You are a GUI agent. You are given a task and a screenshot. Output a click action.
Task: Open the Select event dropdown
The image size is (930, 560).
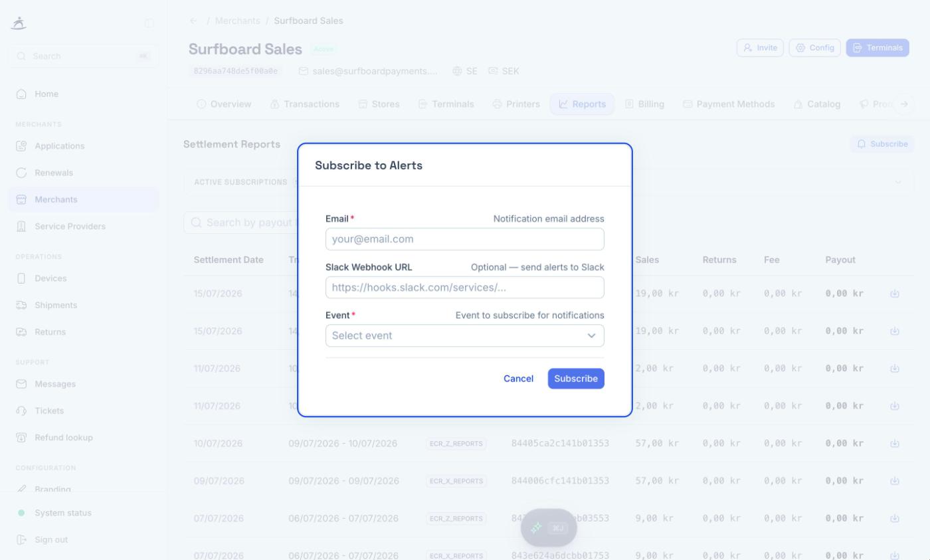tap(465, 335)
